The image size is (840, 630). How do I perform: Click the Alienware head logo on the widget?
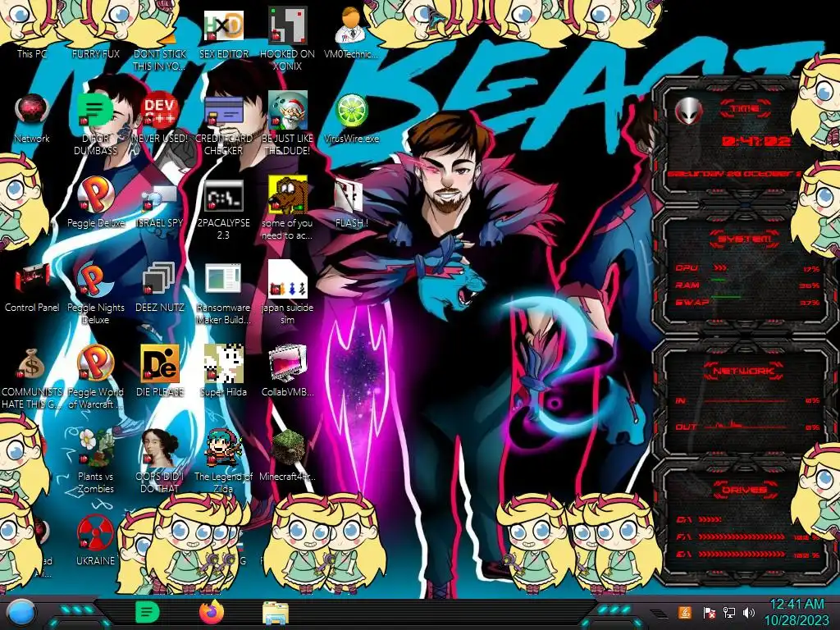pos(688,111)
